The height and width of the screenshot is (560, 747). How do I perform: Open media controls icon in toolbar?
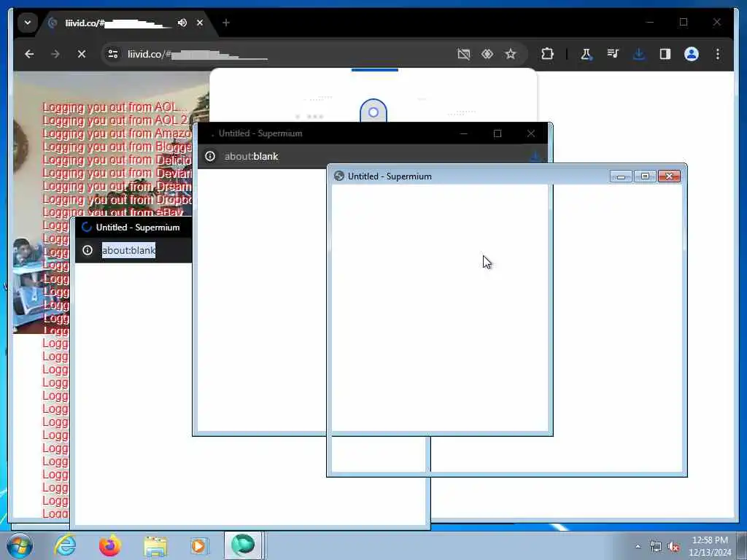tap(613, 54)
